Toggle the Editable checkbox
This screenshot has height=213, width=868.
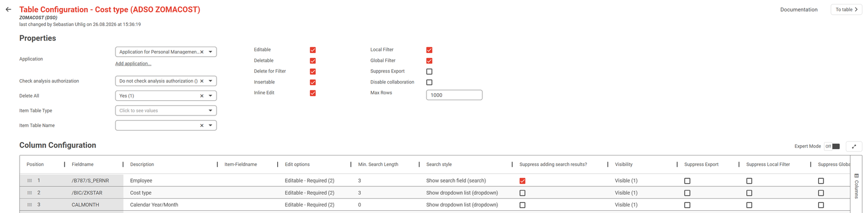(313, 50)
